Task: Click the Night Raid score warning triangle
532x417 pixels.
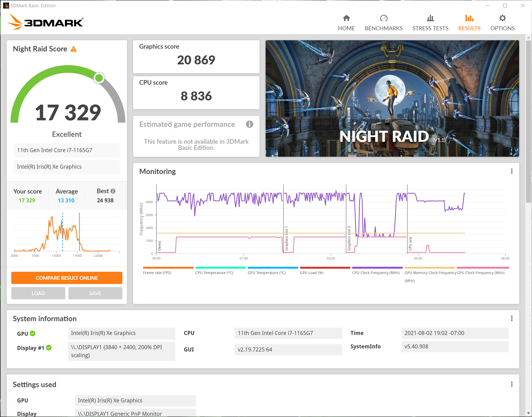Action: tap(73, 49)
